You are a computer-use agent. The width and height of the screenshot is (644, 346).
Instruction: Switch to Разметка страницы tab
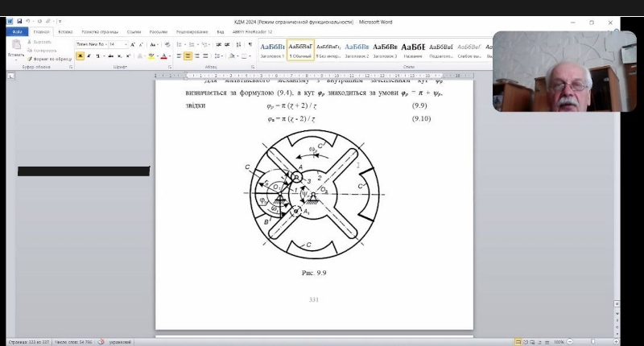click(100, 31)
